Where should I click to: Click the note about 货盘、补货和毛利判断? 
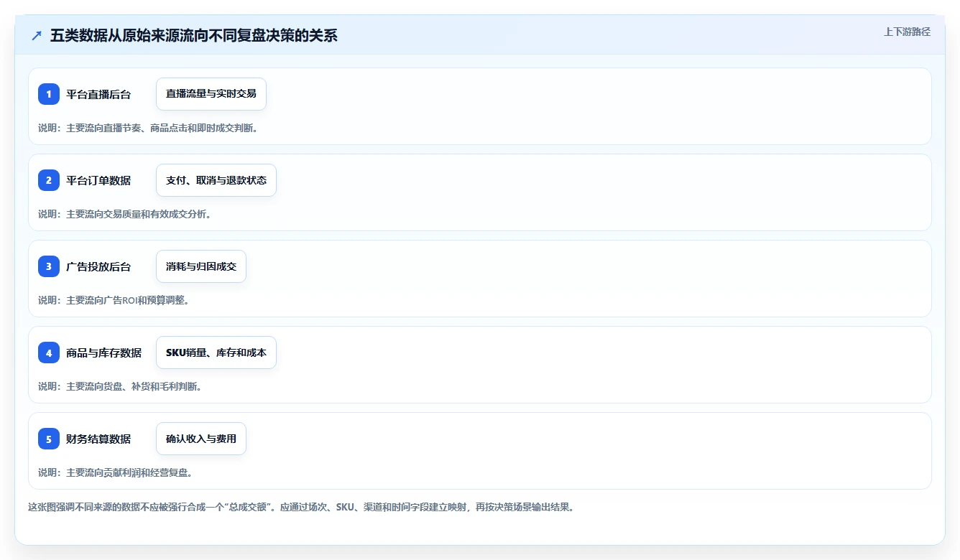coord(120,386)
